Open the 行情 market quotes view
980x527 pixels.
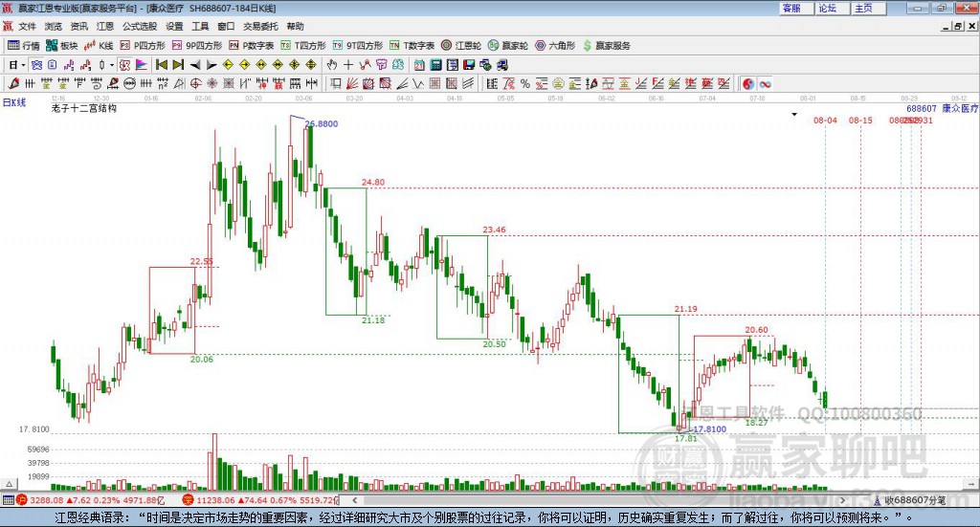point(23,46)
